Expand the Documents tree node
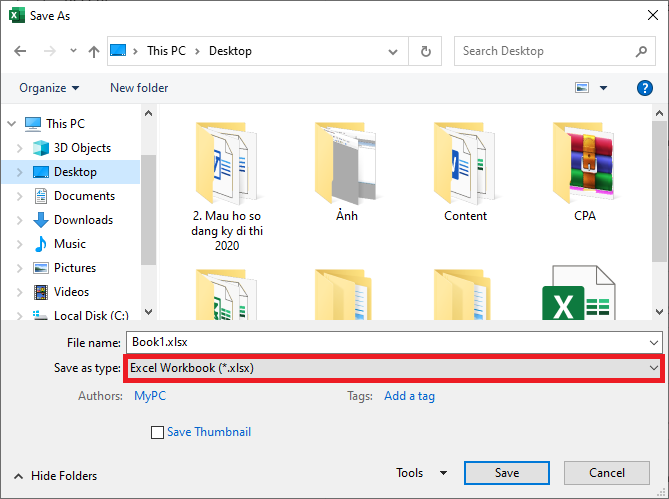 19,196
